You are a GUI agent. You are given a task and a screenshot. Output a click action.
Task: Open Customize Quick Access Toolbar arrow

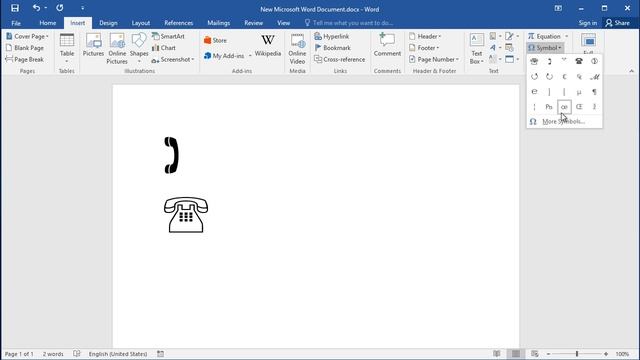pyautogui.click(x=82, y=8)
